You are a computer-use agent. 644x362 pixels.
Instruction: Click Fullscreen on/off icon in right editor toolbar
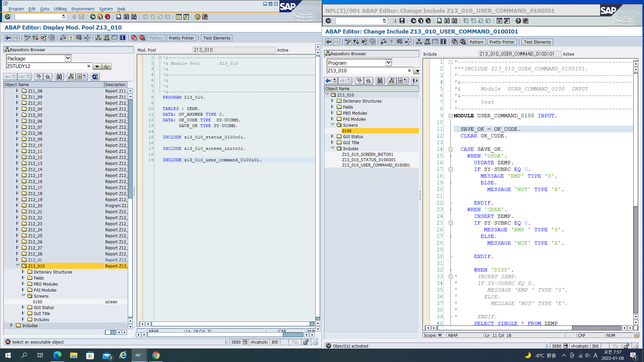[435, 42]
